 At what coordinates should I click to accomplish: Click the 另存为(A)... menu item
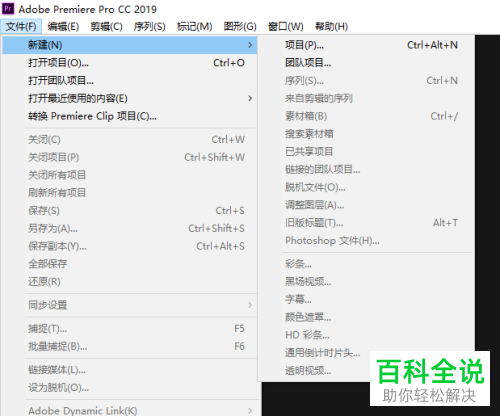tap(130, 228)
